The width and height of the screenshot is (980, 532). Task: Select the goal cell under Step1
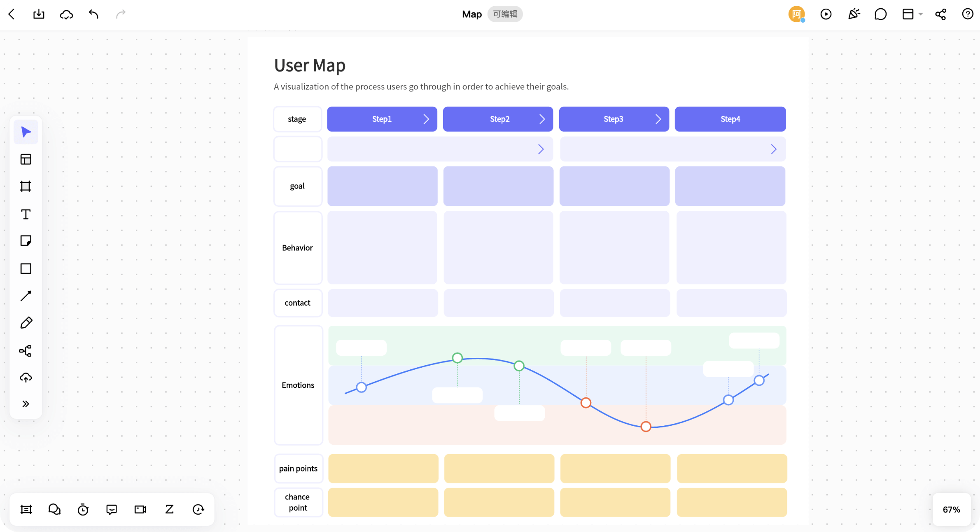[383, 186]
